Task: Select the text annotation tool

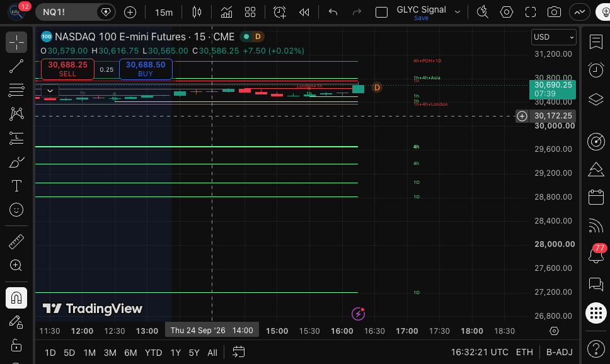Action: pos(16,186)
